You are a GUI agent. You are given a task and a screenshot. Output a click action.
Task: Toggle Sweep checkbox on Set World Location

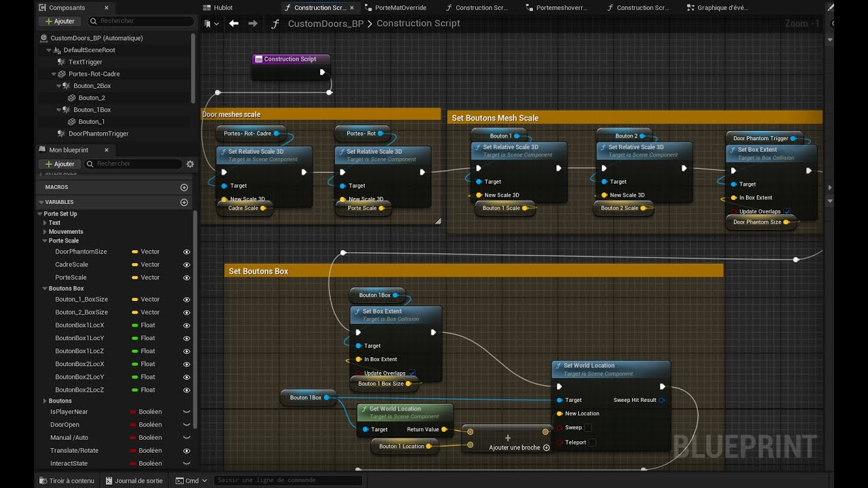tap(588, 428)
